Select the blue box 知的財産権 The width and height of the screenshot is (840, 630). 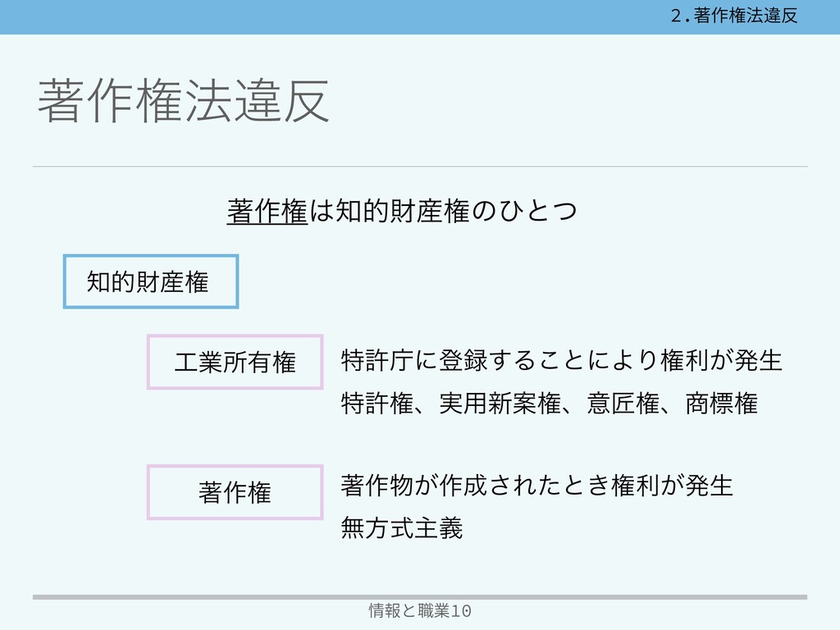151,281
